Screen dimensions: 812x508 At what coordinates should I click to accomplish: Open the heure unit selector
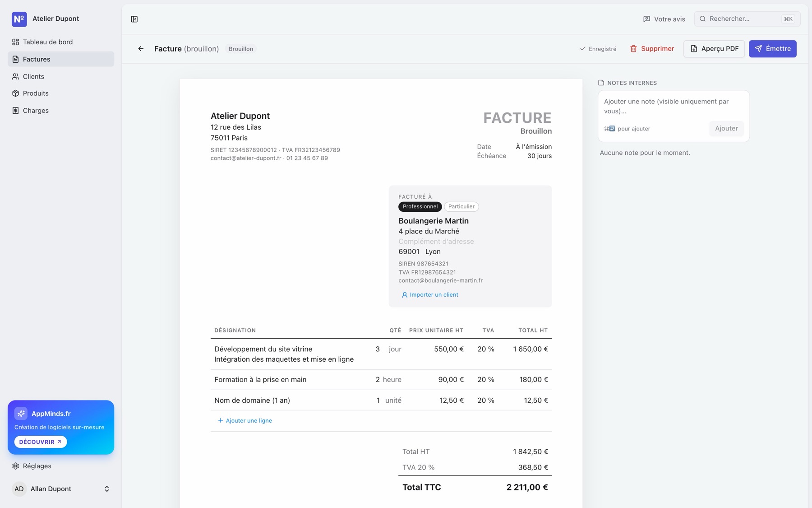[x=392, y=380]
